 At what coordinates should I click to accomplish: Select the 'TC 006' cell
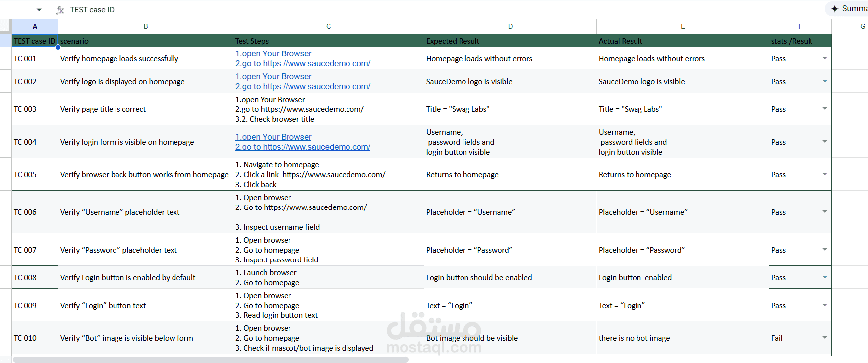point(35,212)
